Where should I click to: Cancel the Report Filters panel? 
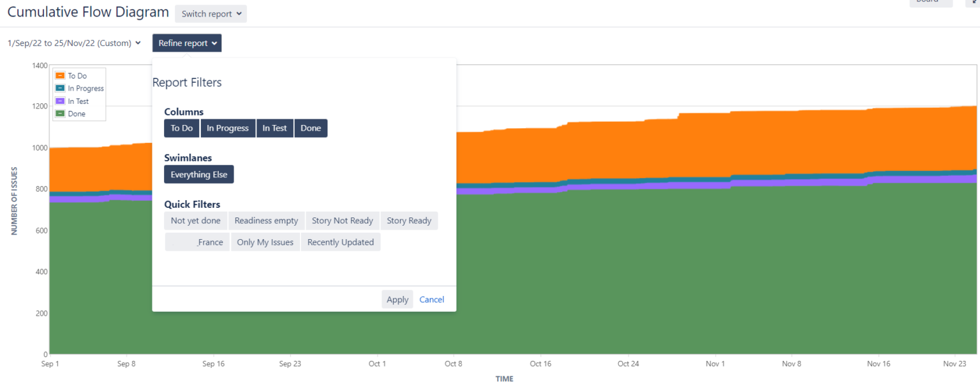[431, 299]
